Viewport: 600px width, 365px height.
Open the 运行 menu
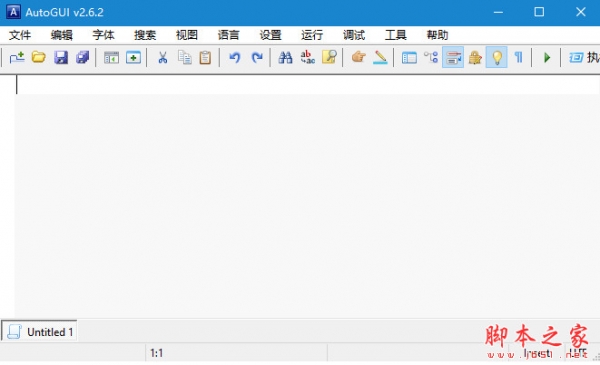click(x=312, y=35)
